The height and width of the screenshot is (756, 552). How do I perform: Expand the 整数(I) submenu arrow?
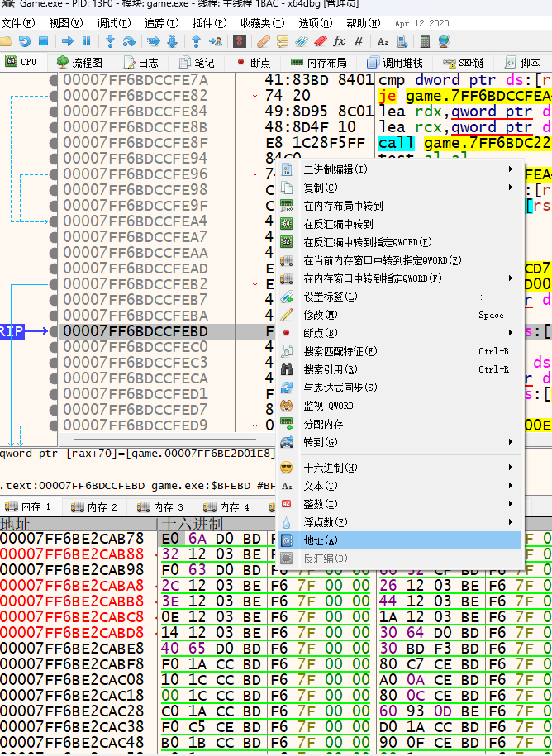point(511,504)
